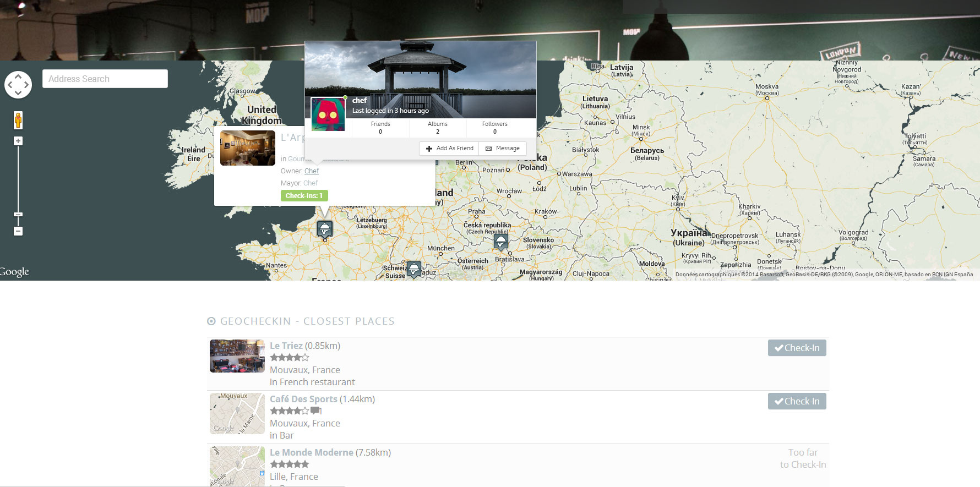
Task: View chef's Friends count
Action: click(380, 128)
